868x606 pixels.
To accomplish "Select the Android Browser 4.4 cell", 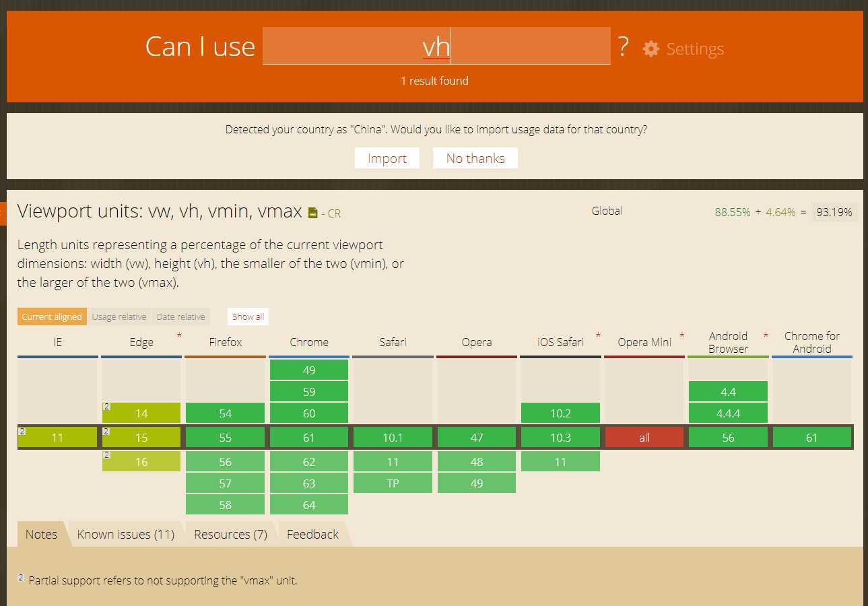I will click(728, 392).
